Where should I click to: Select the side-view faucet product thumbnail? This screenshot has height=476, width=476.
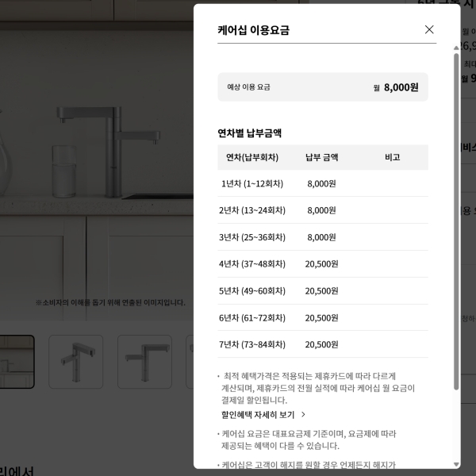pyautogui.click(x=144, y=362)
